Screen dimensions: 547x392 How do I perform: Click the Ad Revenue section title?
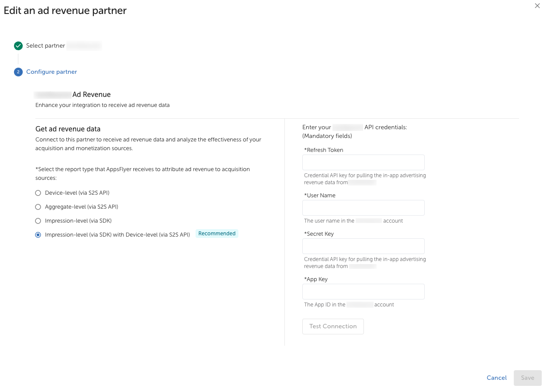click(91, 95)
